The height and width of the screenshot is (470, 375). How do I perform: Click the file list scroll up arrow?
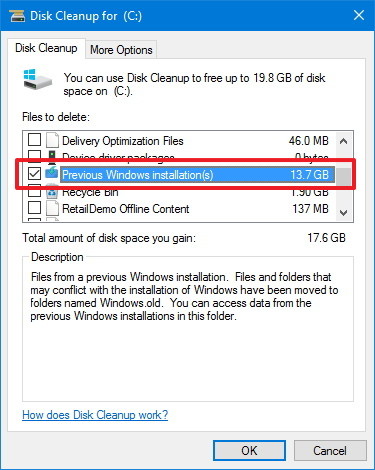(343, 141)
